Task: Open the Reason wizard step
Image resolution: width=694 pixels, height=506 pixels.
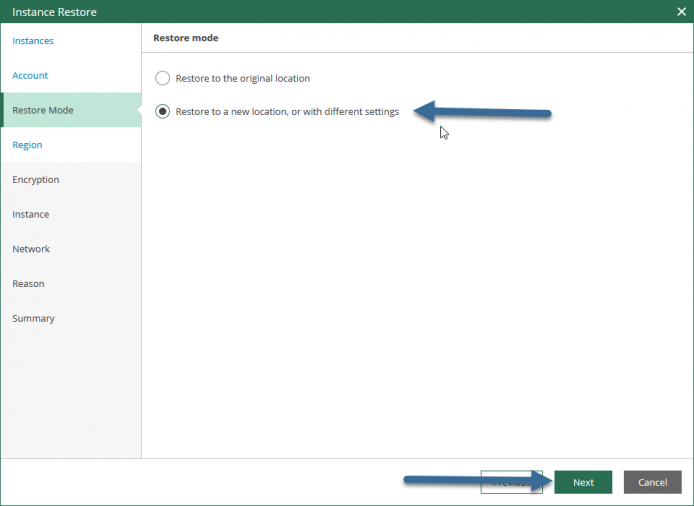Action: coord(28,284)
